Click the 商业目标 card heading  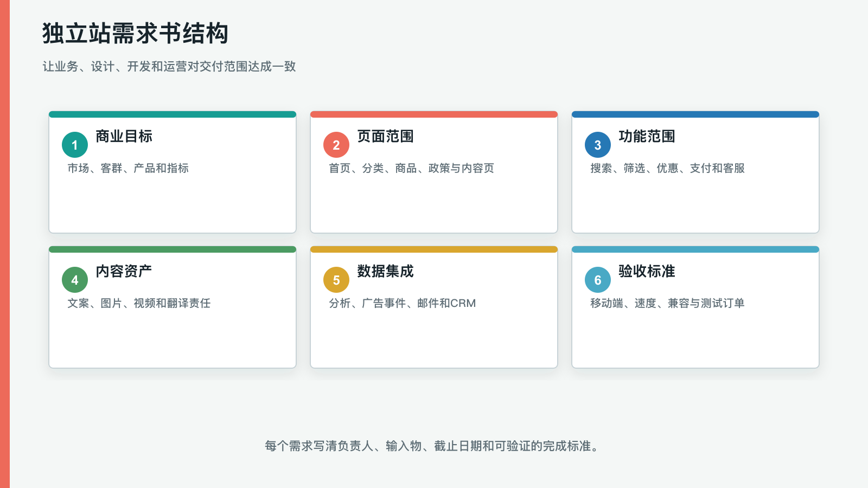124,136
